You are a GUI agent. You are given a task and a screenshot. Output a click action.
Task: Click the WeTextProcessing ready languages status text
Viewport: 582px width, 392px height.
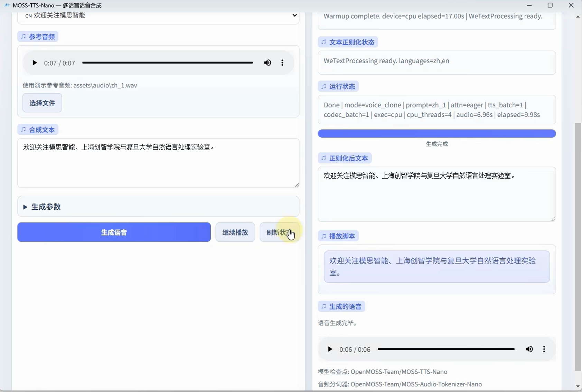(386, 61)
